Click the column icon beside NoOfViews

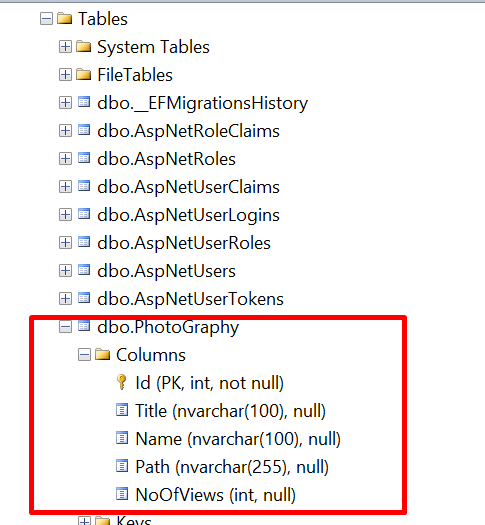[122, 494]
